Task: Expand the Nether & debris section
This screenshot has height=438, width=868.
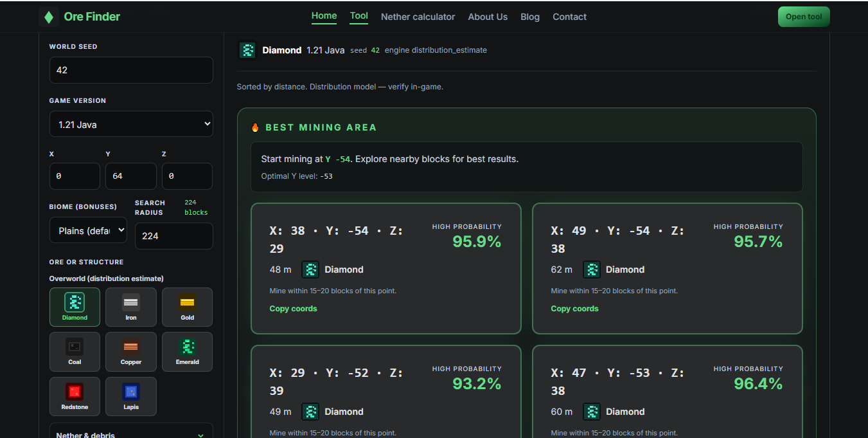Action: tap(131, 433)
